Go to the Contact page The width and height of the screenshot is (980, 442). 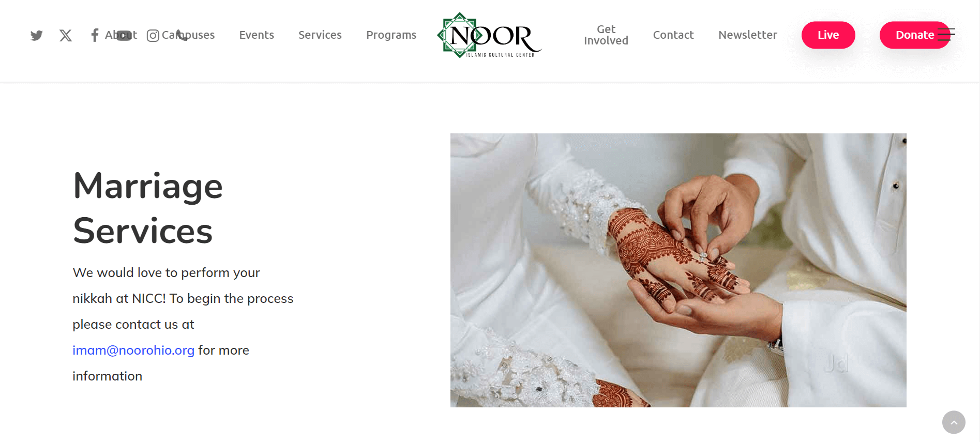[x=673, y=35]
